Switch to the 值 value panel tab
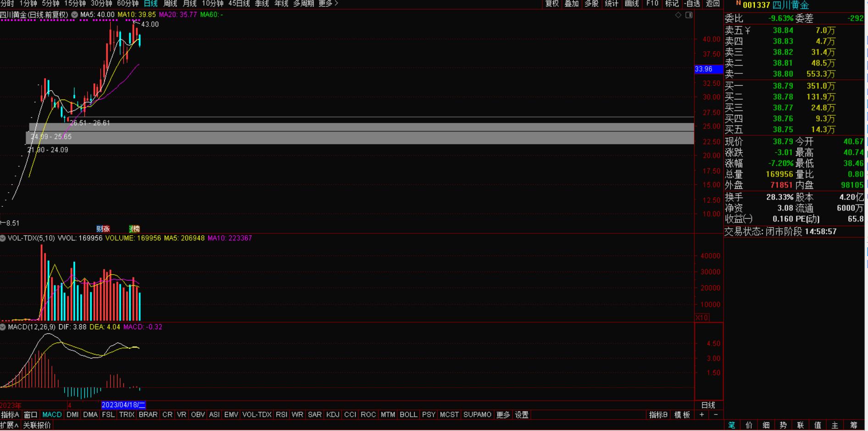Image resolution: width=868 pixels, height=431 pixels. point(818,425)
